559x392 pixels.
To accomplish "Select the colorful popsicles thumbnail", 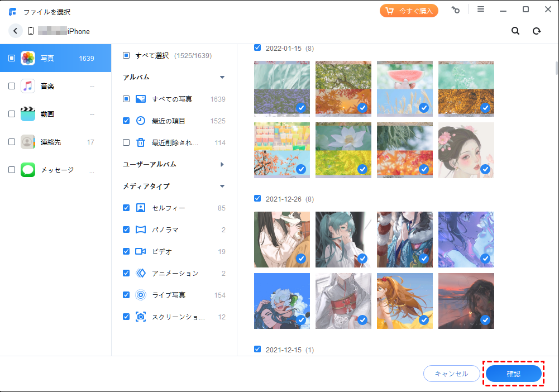I will click(282, 150).
